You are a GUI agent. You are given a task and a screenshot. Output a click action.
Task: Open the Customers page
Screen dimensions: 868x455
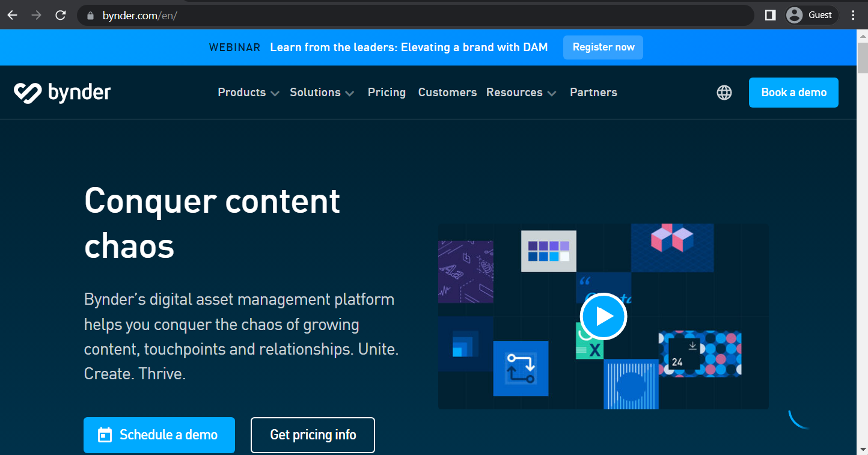(447, 93)
